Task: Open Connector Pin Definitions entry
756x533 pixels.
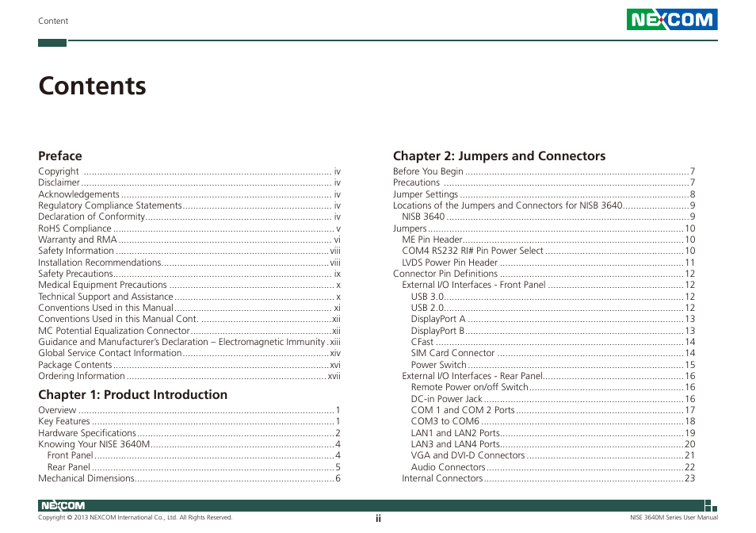Action: point(544,274)
